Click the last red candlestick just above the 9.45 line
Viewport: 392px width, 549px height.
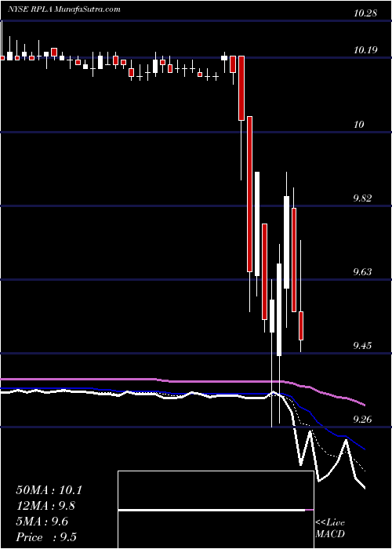click(x=300, y=325)
